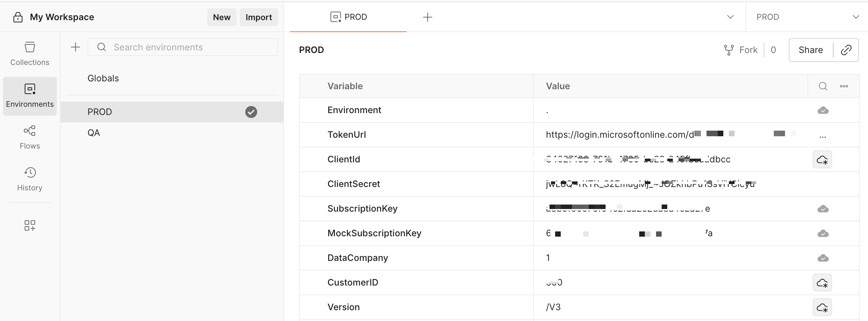Open the History sidebar panel
This screenshot has width=868, height=321.
click(x=30, y=179)
